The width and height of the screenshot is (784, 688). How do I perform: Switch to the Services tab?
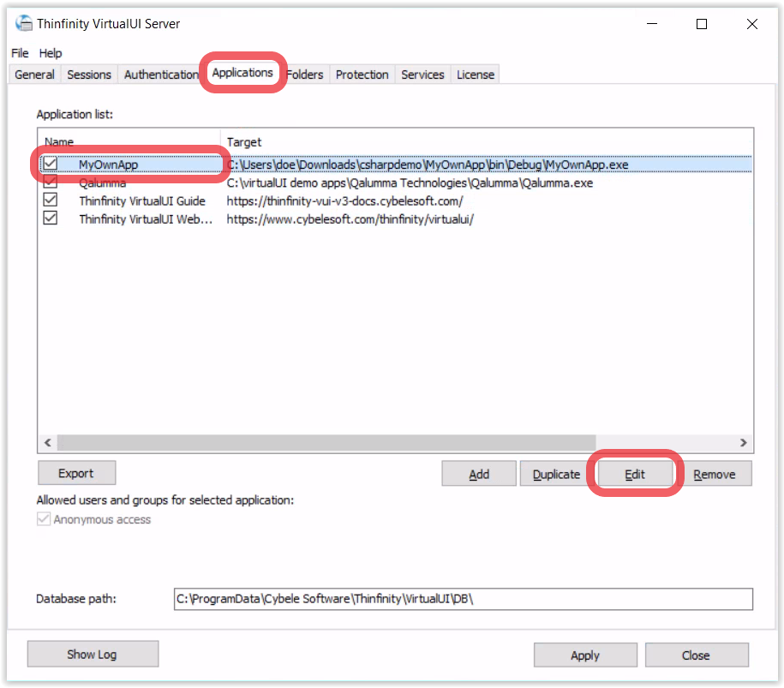click(422, 75)
